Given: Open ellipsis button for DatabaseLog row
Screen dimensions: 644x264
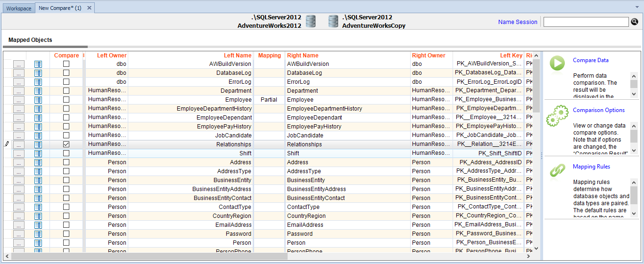Looking at the screenshot, I should tap(18, 73).
